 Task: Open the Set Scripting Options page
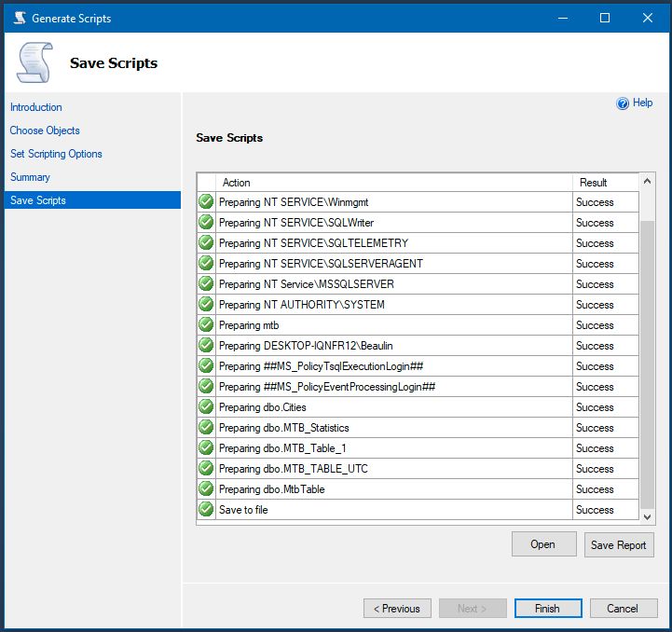click(x=56, y=154)
